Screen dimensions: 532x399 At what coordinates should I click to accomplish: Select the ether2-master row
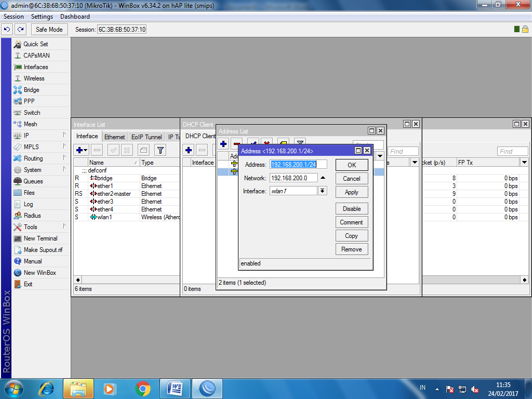(127, 194)
